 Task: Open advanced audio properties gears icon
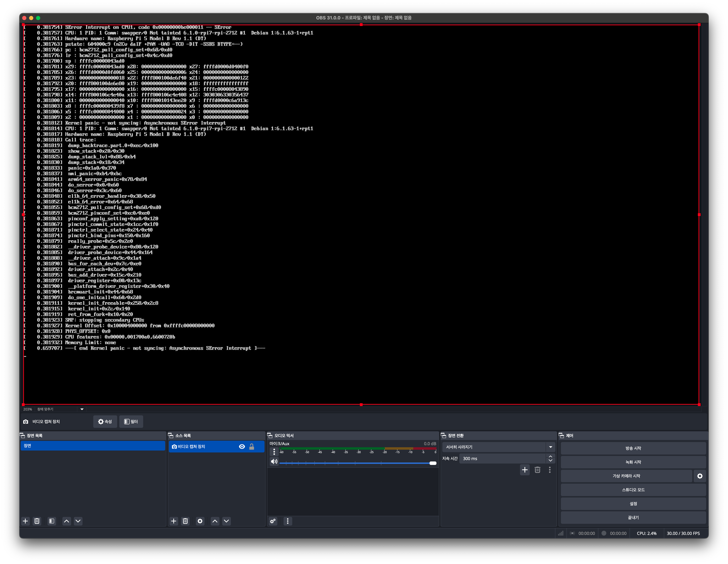pyautogui.click(x=273, y=521)
